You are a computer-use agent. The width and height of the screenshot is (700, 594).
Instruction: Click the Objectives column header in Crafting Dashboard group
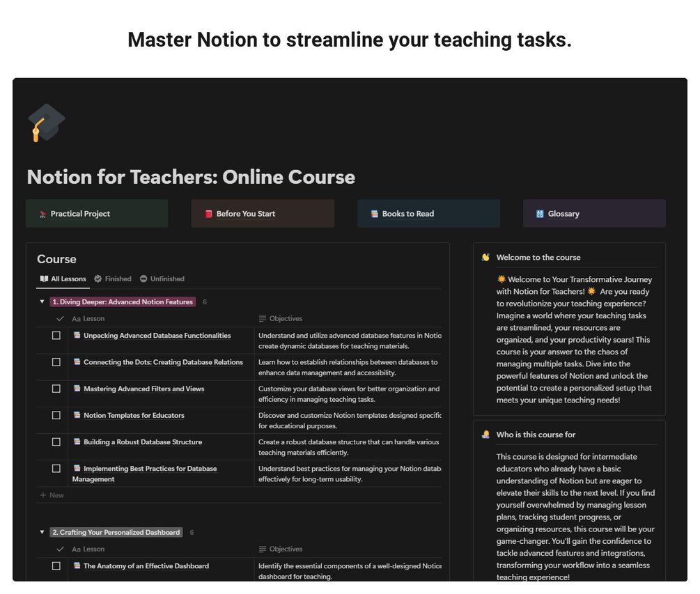(281, 549)
